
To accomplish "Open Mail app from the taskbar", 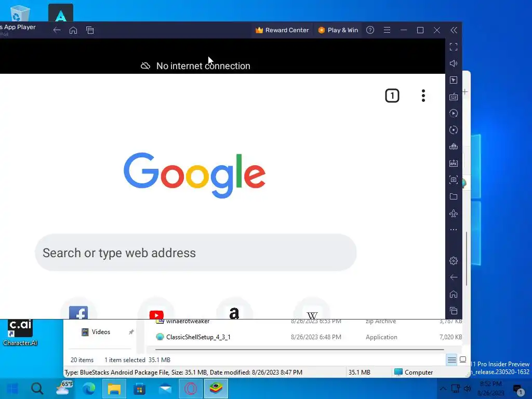I will [165, 389].
